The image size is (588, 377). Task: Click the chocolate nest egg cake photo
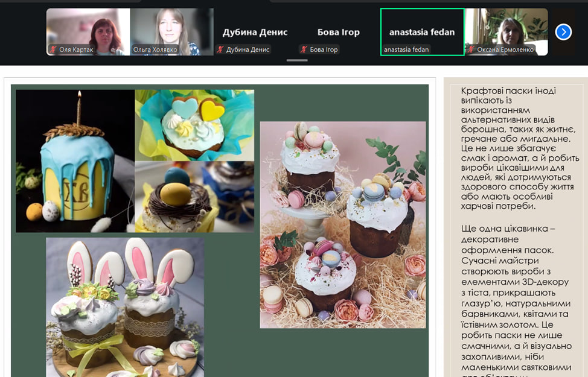click(x=194, y=197)
